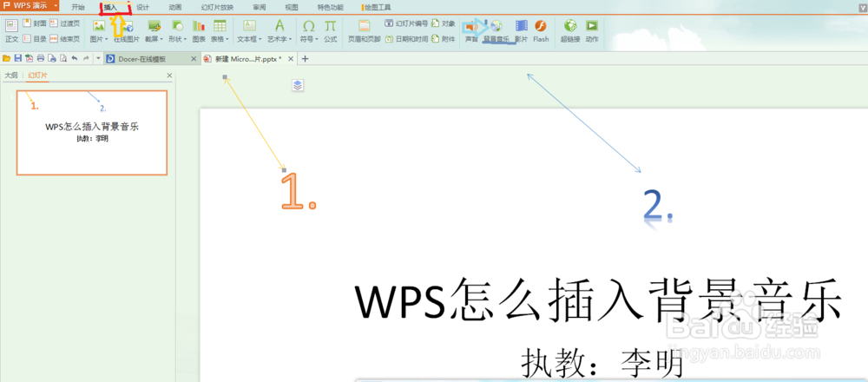
Task: Expand the 艺术字 dropdown arrow
Action: click(x=291, y=40)
